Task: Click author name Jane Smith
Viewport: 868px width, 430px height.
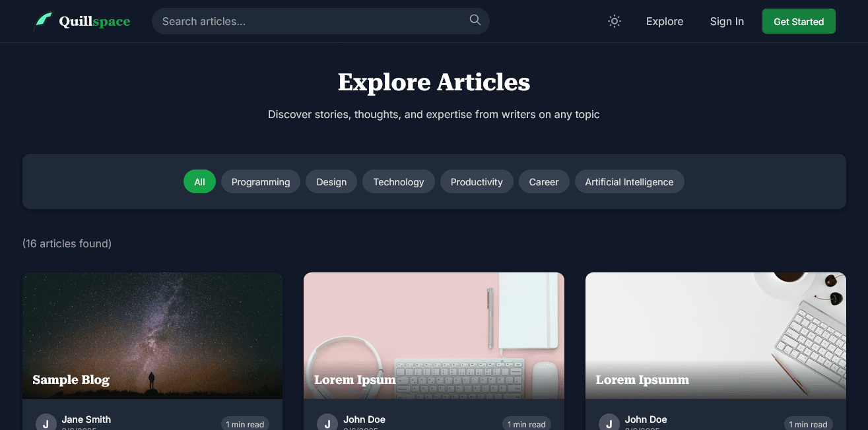Action: (86, 419)
